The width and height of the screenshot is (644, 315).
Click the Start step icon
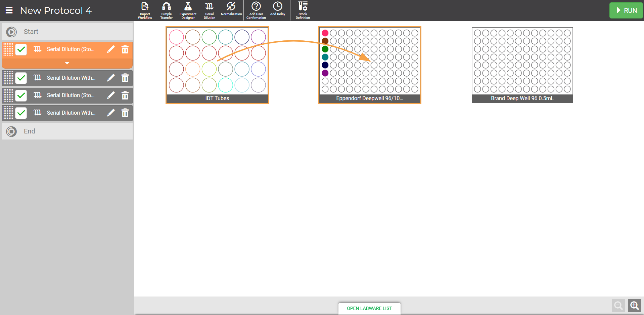click(x=11, y=32)
